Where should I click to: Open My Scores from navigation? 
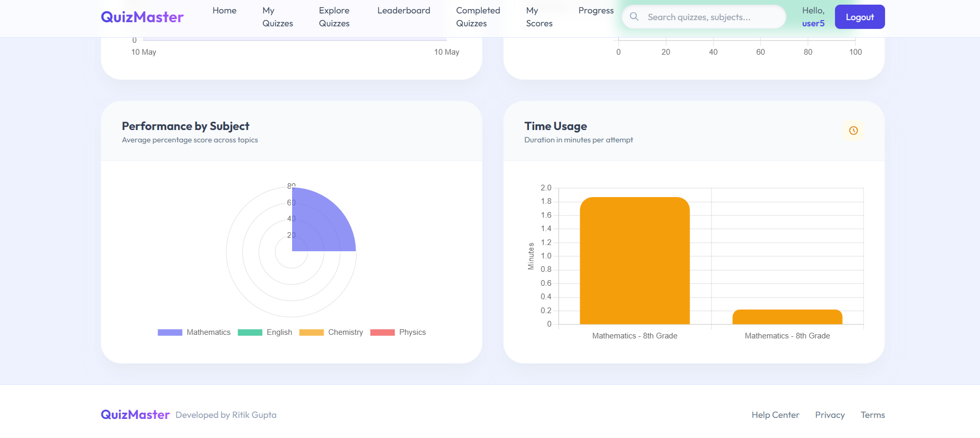(x=539, y=17)
